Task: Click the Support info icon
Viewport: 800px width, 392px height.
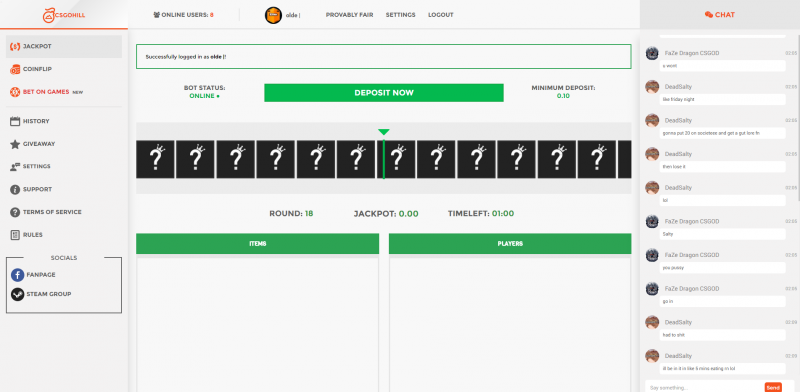Action: 15,189
